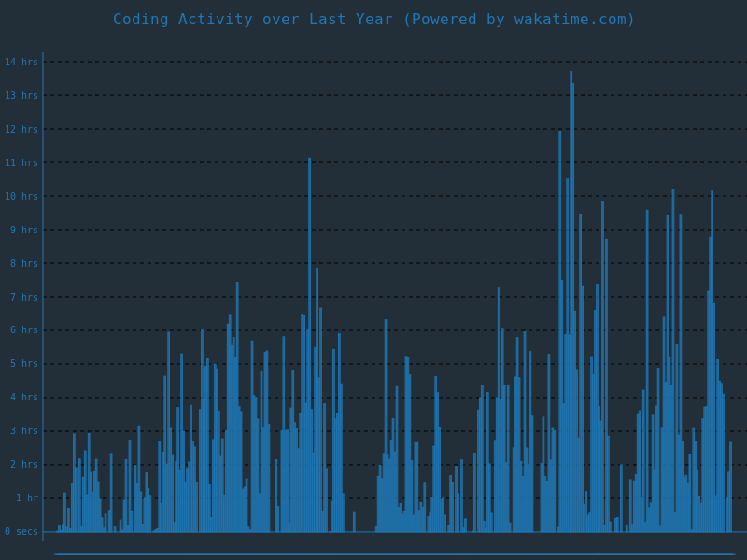Click the "0 secs" y-axis label
Image resolution: width=747 pixels, height=560 pixels.
[x=21, y=532]
